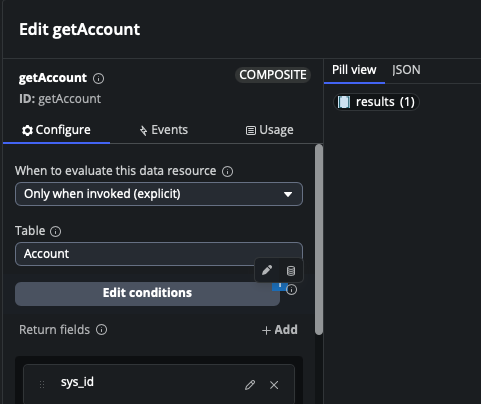Add a new return field

coord(279,330)
